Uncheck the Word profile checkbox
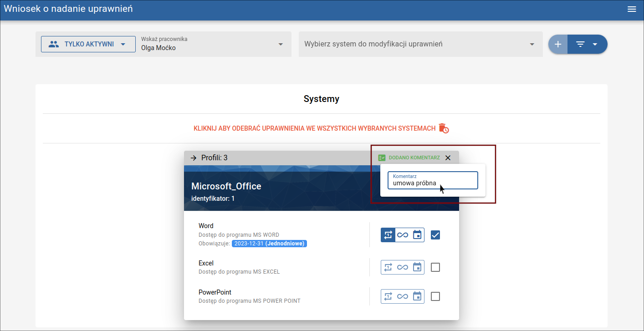The height and width of the screenshot is (331, 644). tap(435, 235)
